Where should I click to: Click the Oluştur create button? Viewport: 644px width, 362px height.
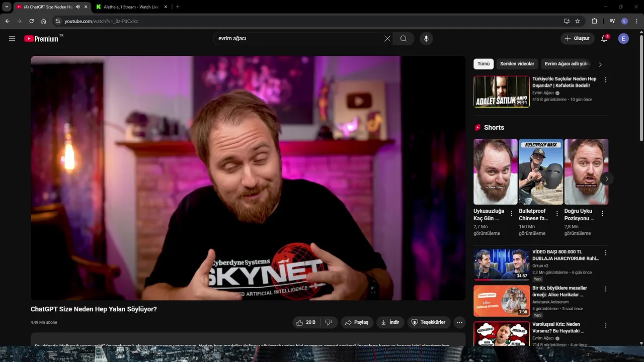577,38
